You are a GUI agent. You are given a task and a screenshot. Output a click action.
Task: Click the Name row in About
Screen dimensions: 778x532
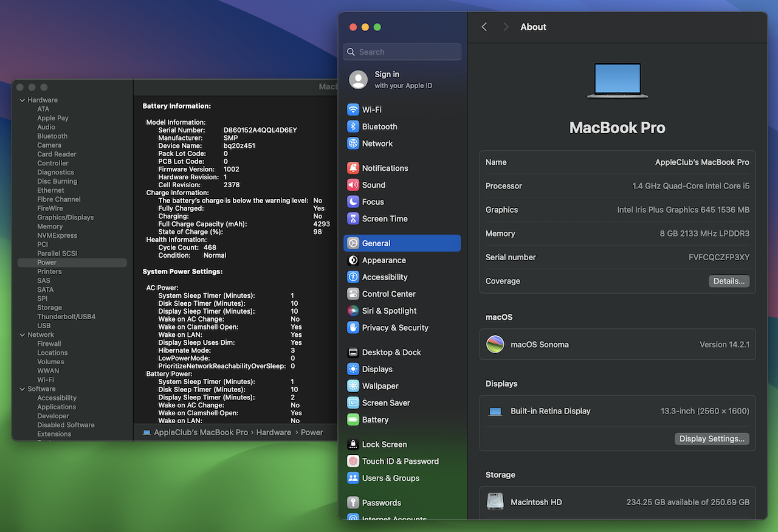tap(618, 162)
